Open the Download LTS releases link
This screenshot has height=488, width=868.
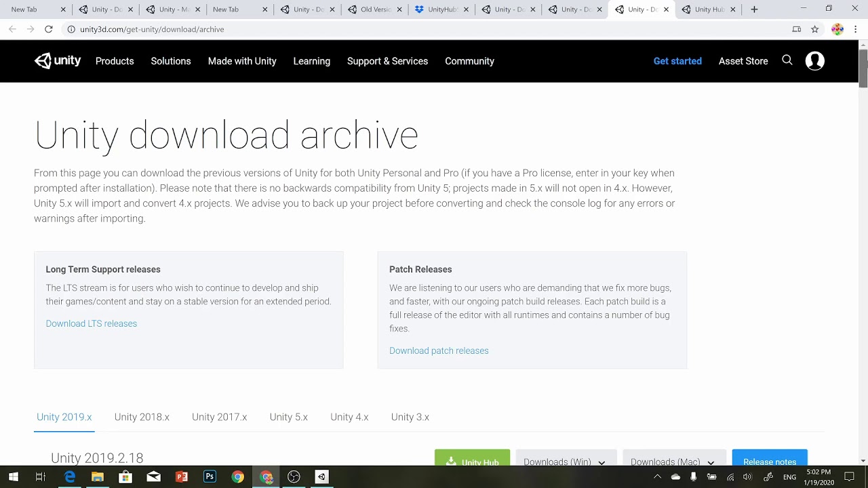(91, 323)
